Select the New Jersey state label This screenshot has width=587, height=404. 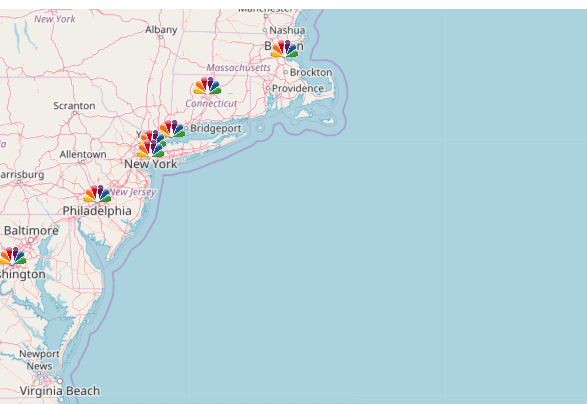[133, 192]
